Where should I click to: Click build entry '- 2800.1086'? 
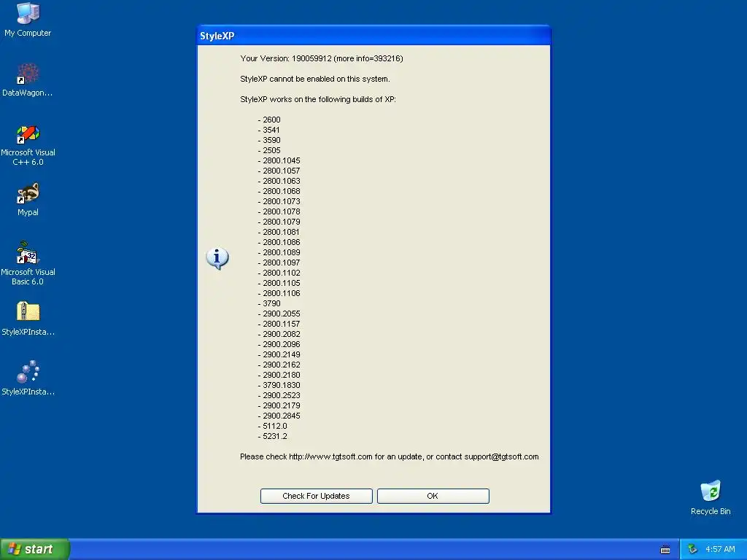pos(279,242)
